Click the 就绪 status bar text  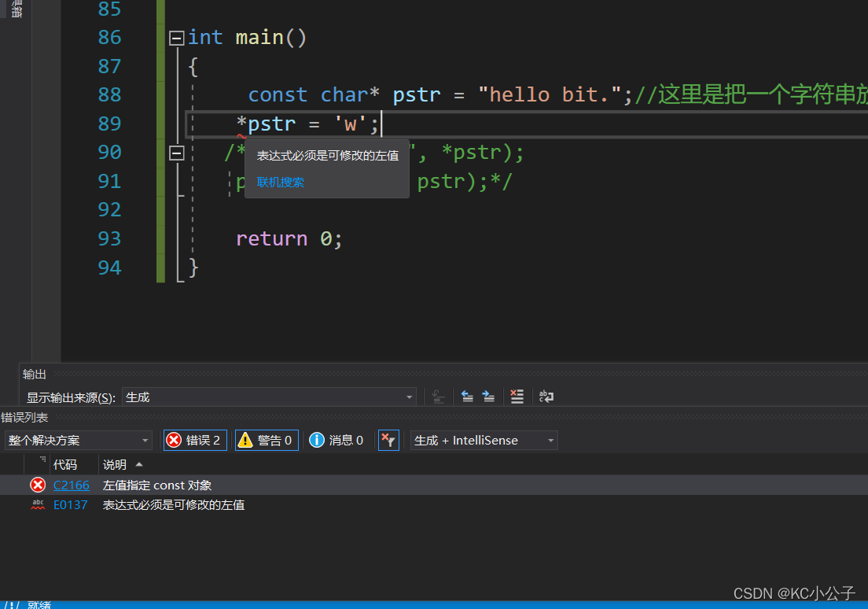[x=39, y=604]
